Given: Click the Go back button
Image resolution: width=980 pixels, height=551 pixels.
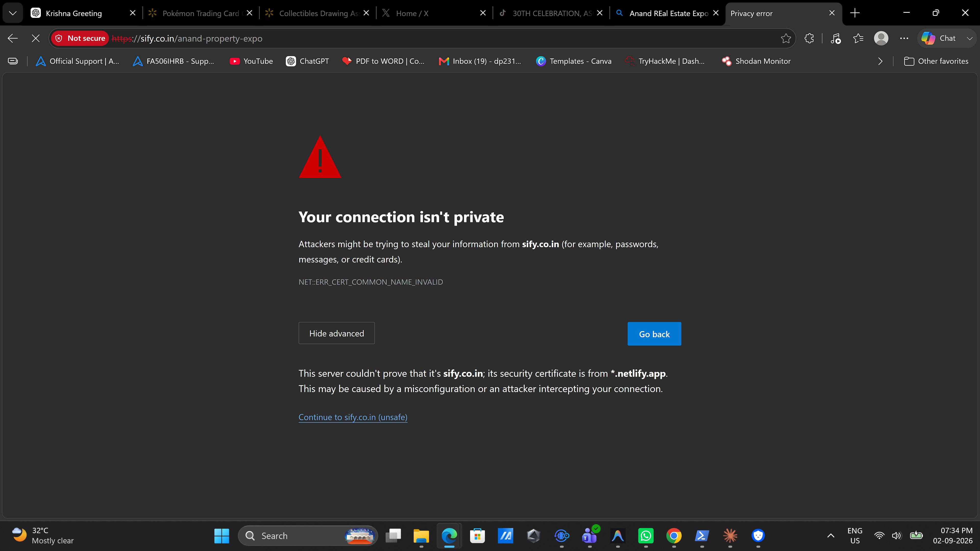Looking at the screenshot, I should [x=654, y=334].
